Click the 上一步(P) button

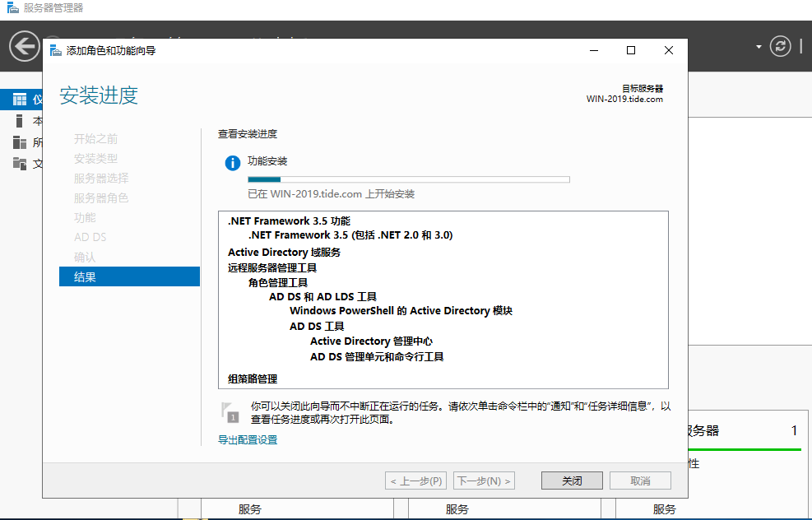click(x=415, y=481)
